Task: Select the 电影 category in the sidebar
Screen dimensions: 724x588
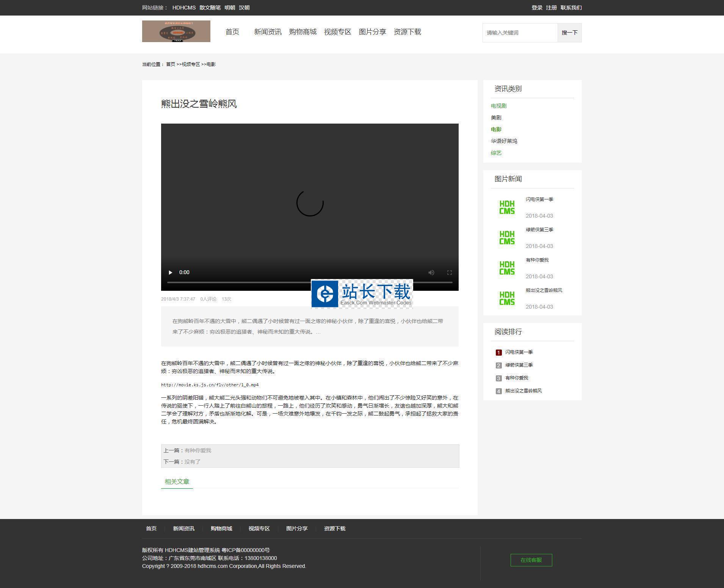Action: tap(496, 129)
